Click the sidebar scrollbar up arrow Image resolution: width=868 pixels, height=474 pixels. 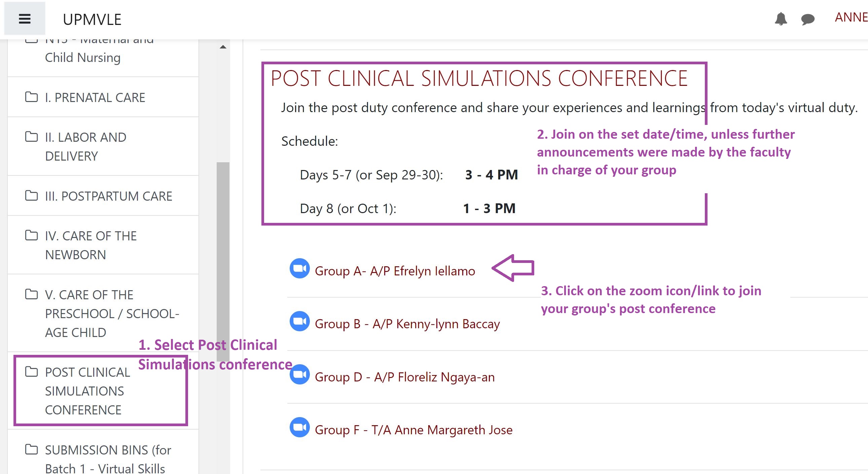[x=223, y=47]
